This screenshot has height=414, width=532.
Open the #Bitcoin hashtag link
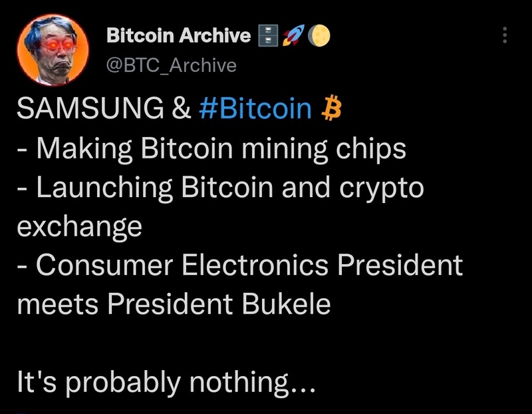[x=255, y=108]
